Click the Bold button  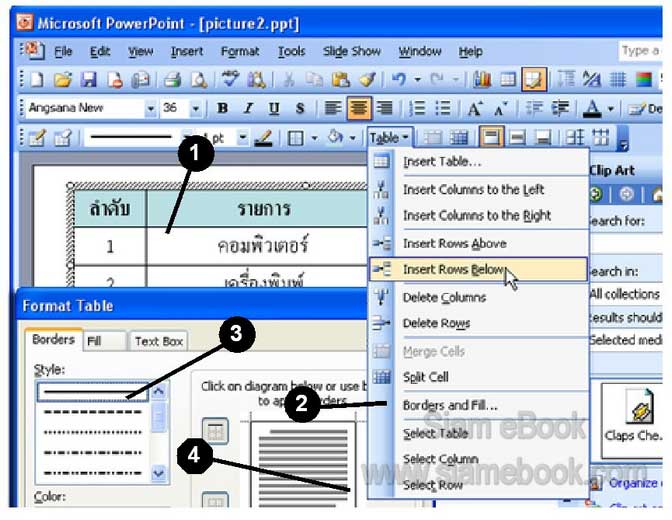(x=222, y=108)
